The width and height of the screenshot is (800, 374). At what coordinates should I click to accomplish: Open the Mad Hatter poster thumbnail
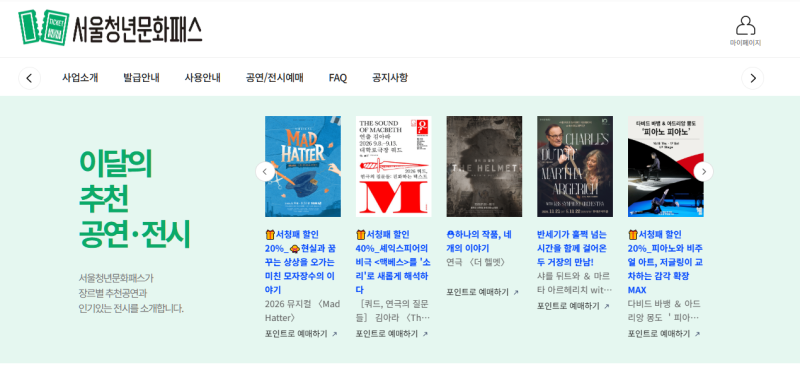[303, 166]
